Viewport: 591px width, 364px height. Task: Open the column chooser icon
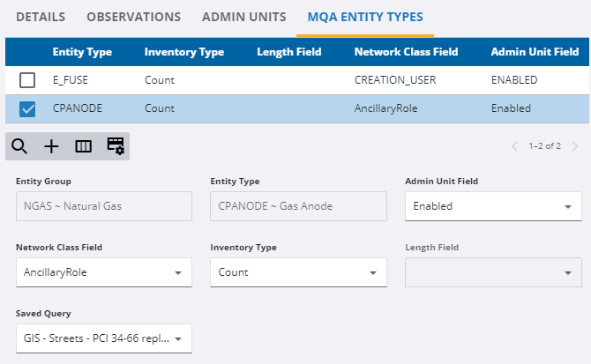pyautogui.click(x=83, y=146)
